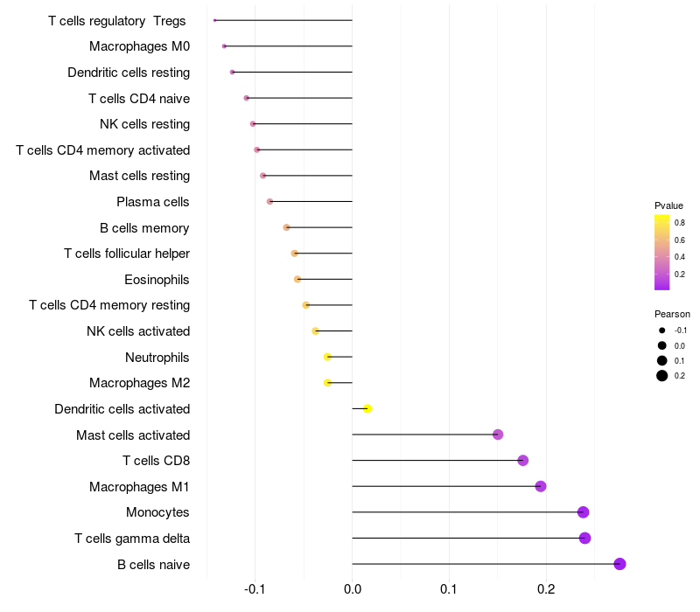The image size is (700, 612).
Task: Select the Macrophages M1 data point
Action: [540, 486]
